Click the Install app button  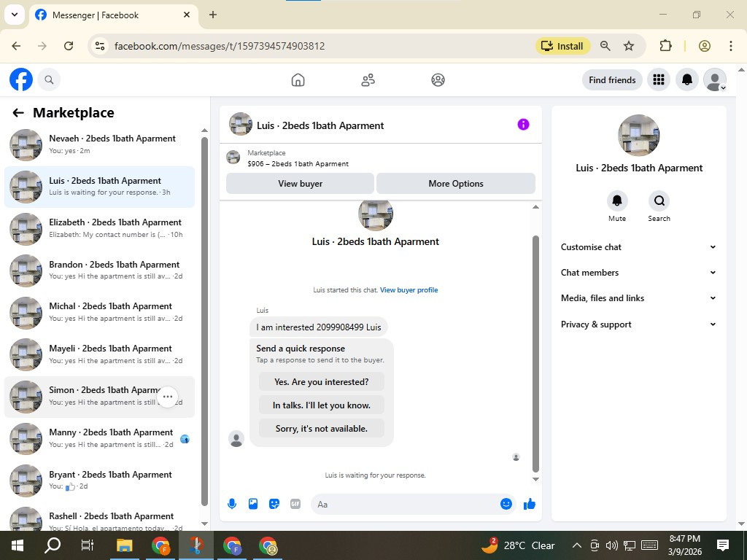tap(563, 46)
